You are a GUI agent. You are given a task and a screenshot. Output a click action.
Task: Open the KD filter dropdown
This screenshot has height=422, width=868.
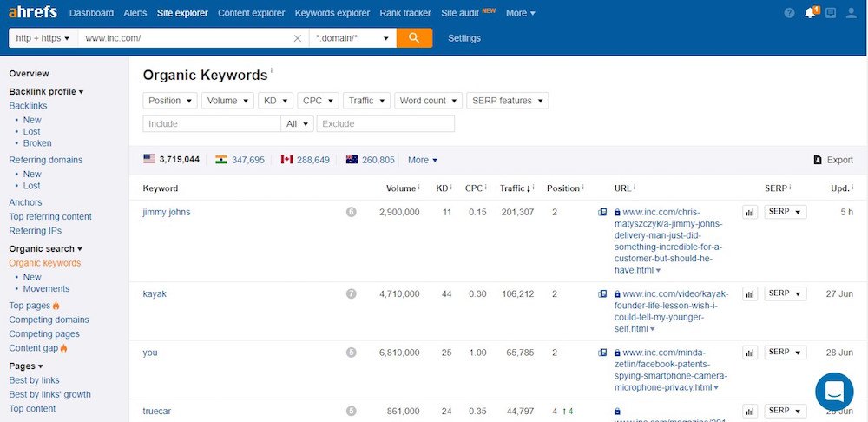point(276,101)
